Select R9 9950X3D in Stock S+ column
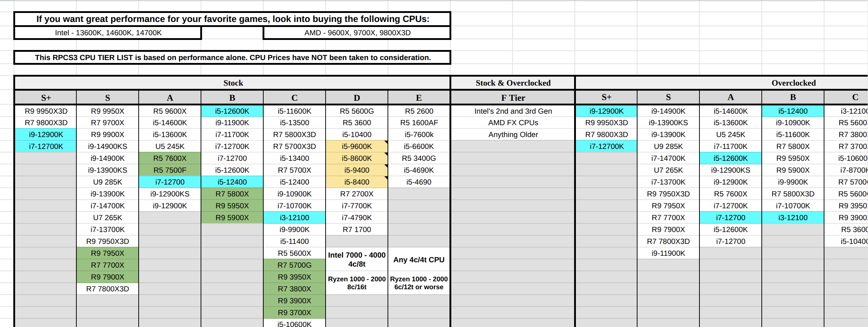This screenshot has height=327, width=868. point(46,111)
